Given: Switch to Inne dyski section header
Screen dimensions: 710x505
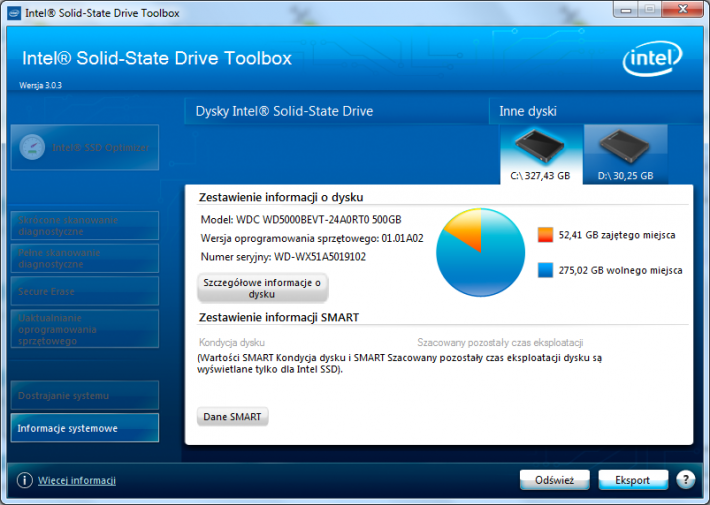Looking at the screenshot, I should click(528, 111).
